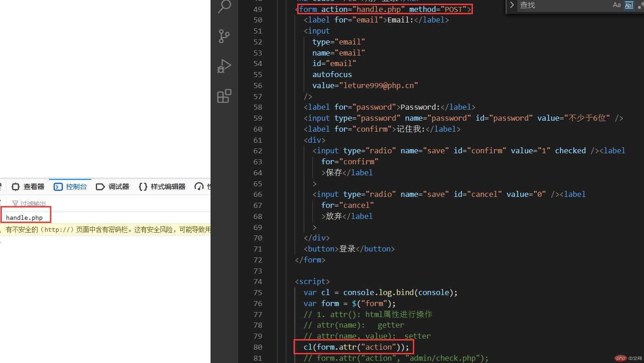Toggle Match Whole Word in the find widget

[629, 5]
